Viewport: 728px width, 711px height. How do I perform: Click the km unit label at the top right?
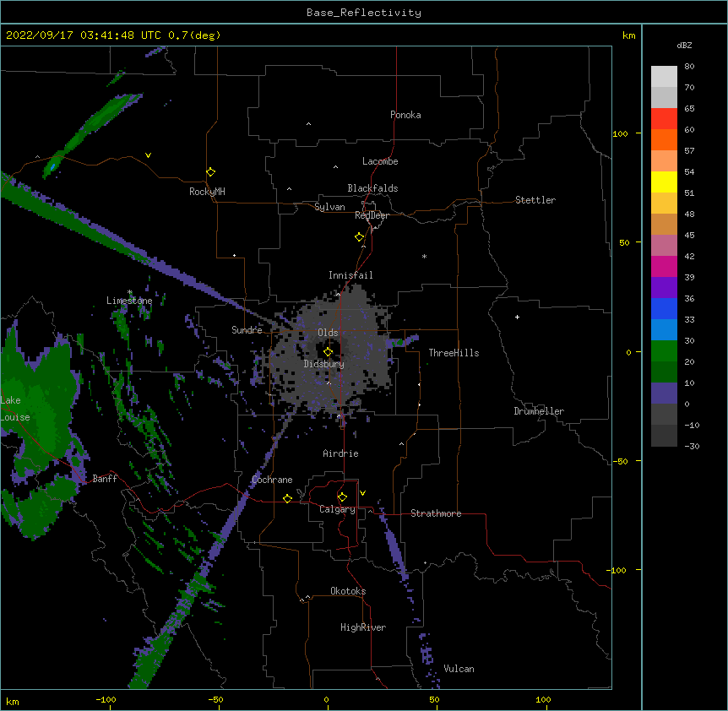(628, 35)
